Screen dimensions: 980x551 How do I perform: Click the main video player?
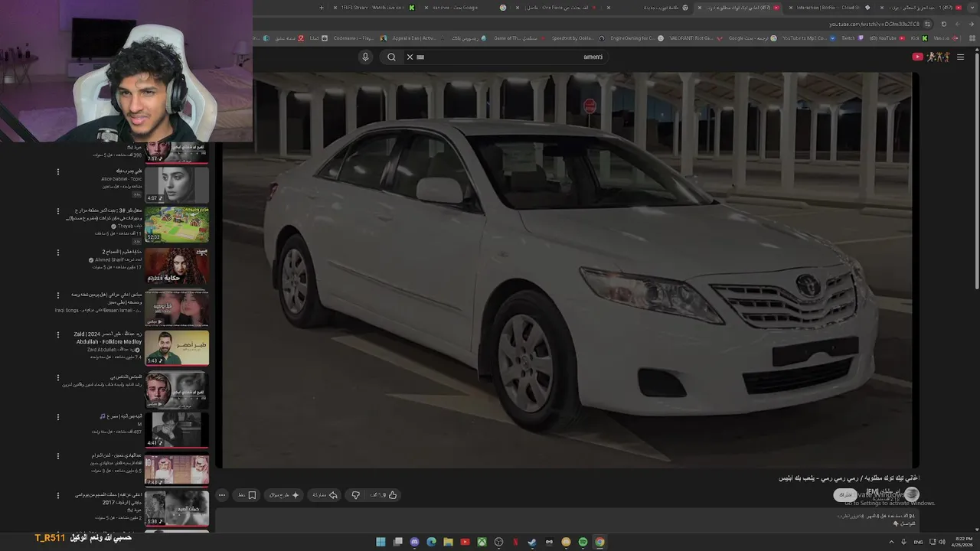pyautogui.click(x=567, y=269)
